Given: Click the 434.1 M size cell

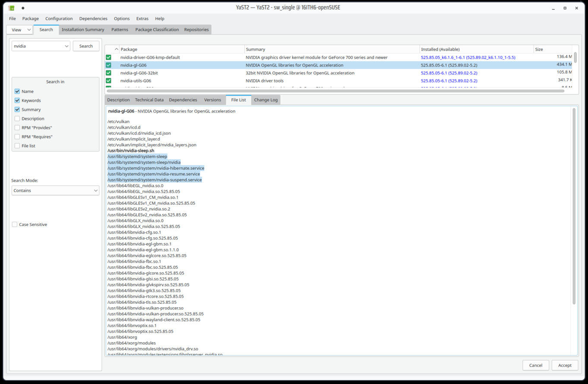Looking at the screenshot, I should 564,65.
